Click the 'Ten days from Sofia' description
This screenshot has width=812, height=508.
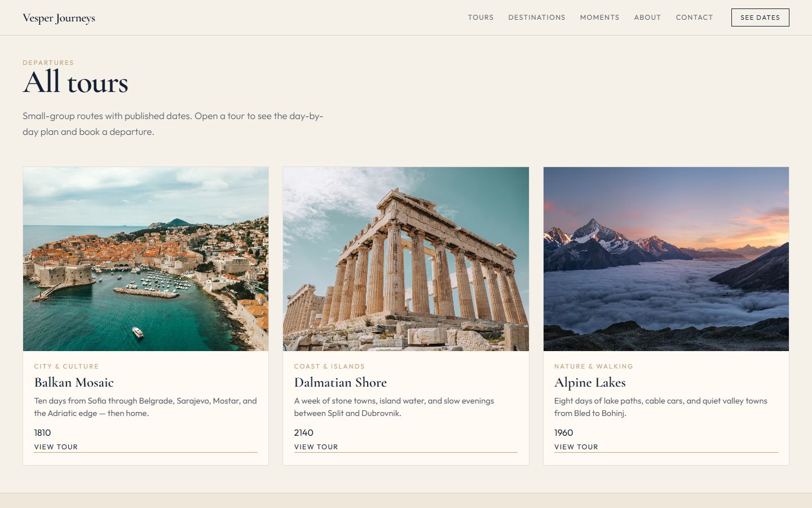[145, 407]
